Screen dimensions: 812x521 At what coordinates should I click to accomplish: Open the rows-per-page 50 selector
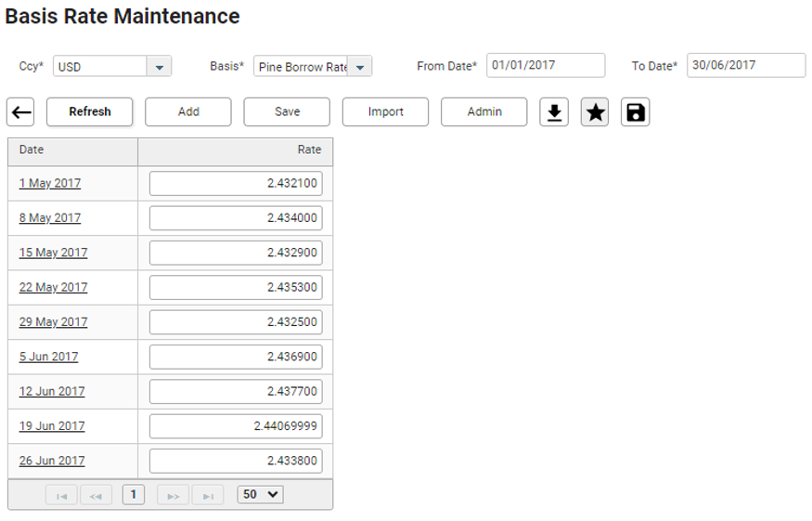tap(260, 495)
